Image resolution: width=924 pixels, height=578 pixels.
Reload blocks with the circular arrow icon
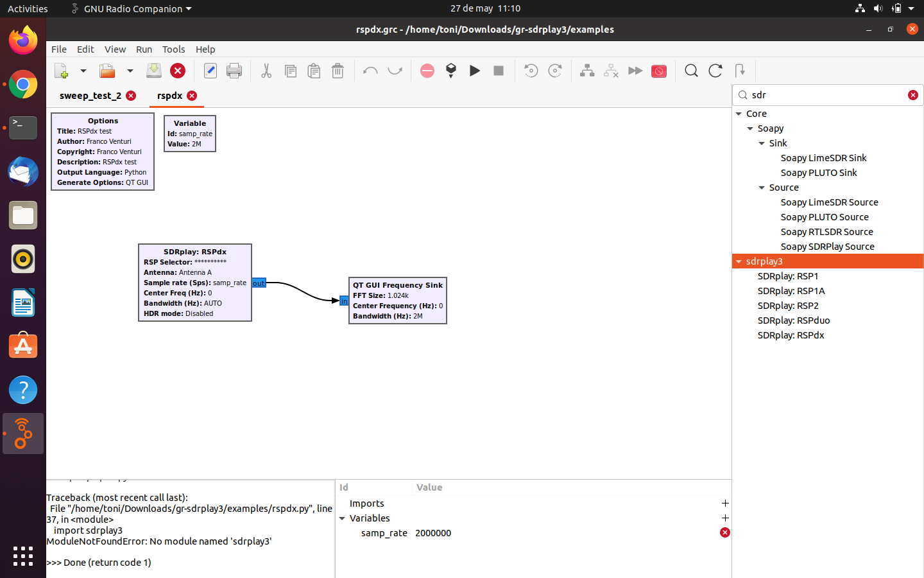tap(715, 71)
